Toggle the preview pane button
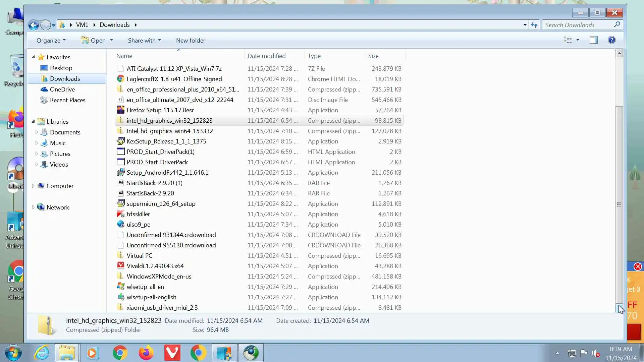The height and width of the screenshot is (362, 644). click(x=593, y=40)
